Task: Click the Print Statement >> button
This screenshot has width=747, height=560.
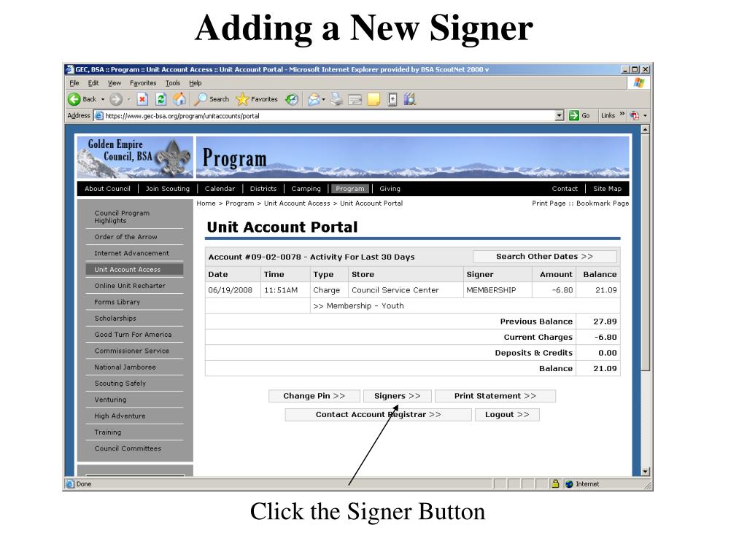Action: coord(495,396)
